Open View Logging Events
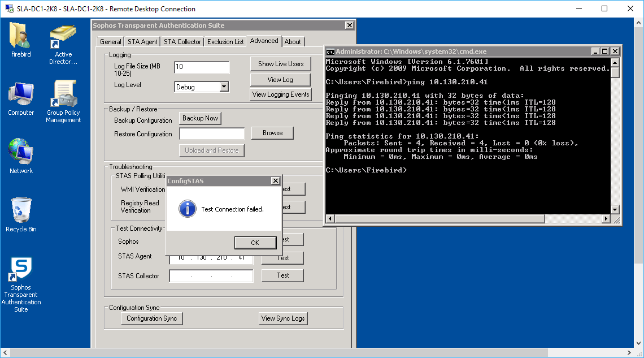The height and width of the screenshot is (358, 644). (x=281, y=94)
